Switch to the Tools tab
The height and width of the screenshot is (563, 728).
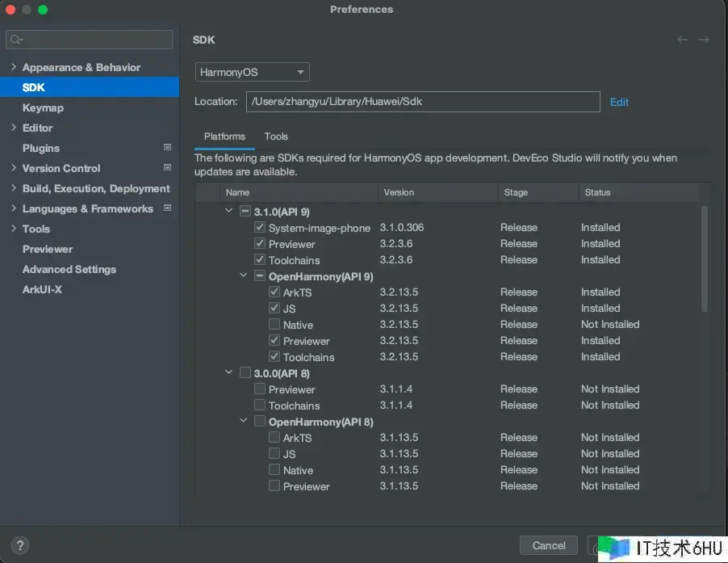[x=276, y=137]
